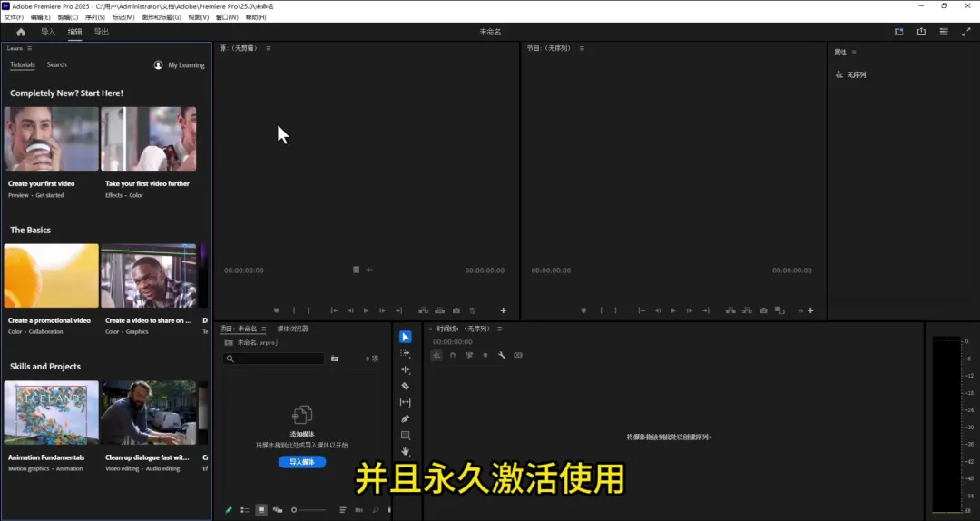Viewport: 980px width, 521px height.
Task: Open the Program monitor button editor plus
Action: pyautogui.click(x=810, y=310)
